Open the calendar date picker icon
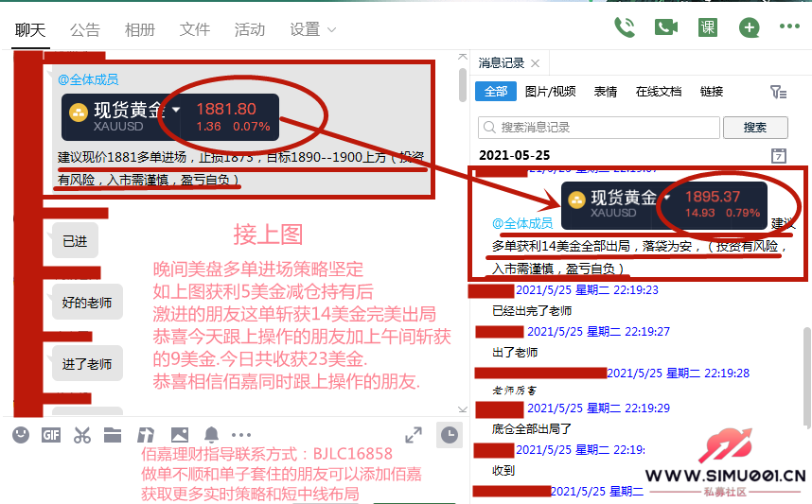Screen dimensions: 812x504 779,155
